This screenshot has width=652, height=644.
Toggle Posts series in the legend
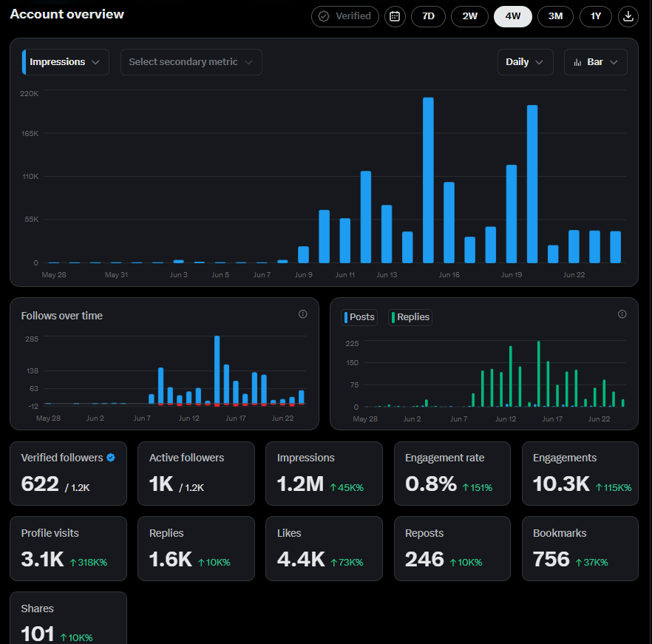[x=359, y=317]
